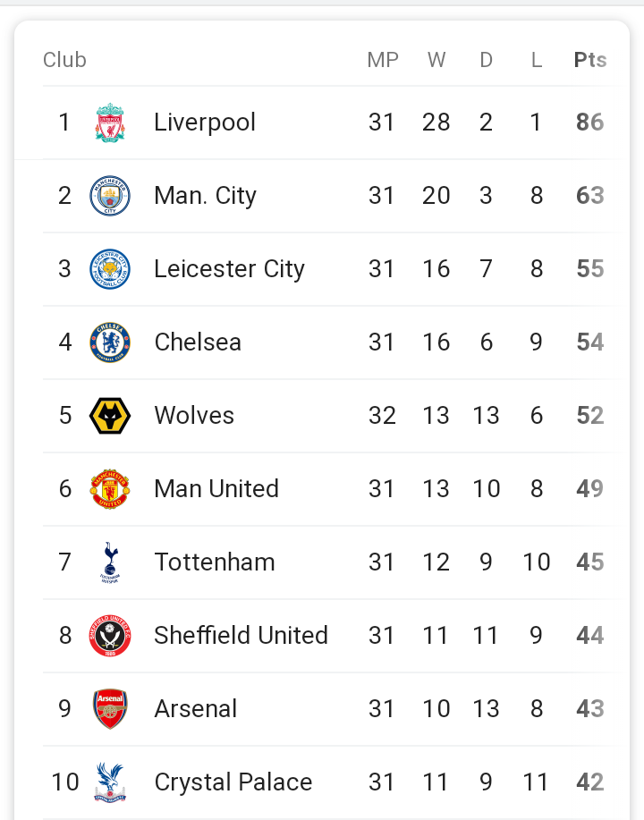Click the Man United crest icon
The image size is (644, 820).
pos(110,489)
